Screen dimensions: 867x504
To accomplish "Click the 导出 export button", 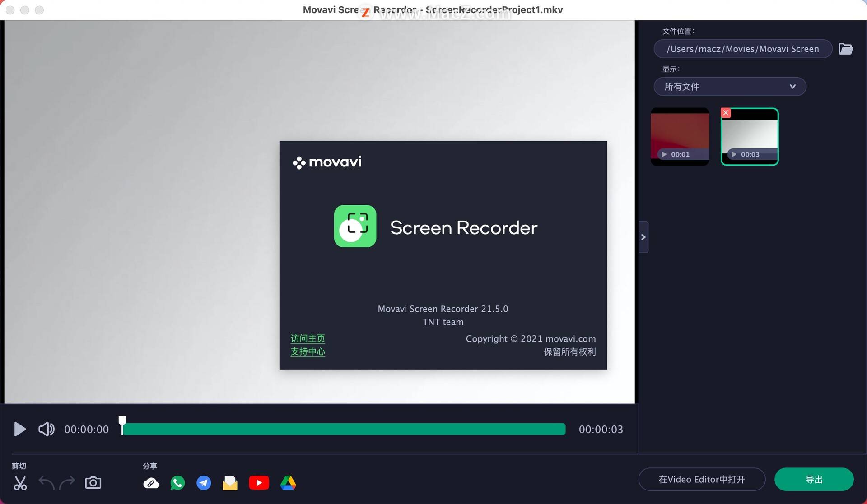I will pyautogui.click(x=814, y=479).
